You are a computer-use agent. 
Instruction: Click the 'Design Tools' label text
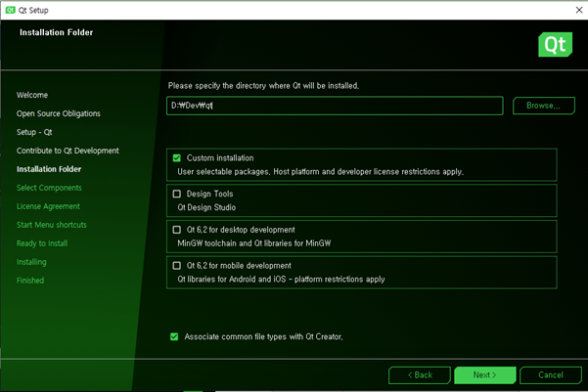[210, 195]
